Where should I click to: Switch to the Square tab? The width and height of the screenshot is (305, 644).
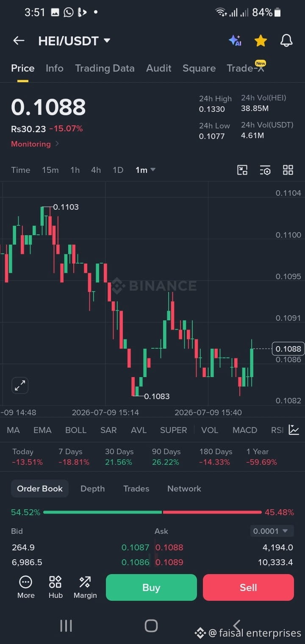coord(199,68)
